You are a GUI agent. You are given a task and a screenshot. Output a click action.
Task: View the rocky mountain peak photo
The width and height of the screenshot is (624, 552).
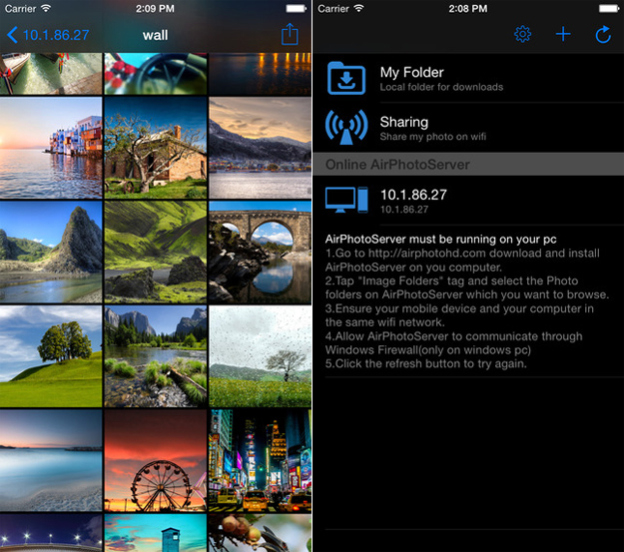coord(51,250)
